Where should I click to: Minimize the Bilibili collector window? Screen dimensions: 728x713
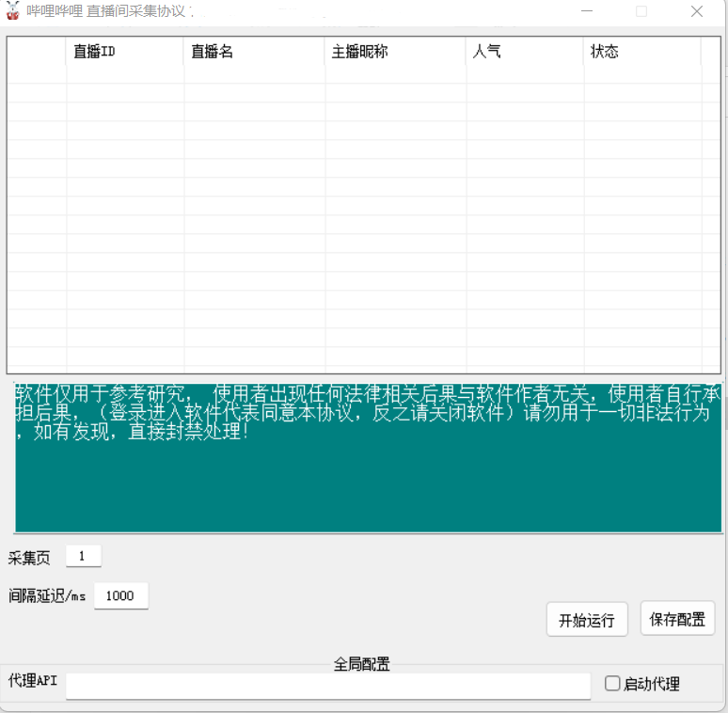[x=587, y=11]
